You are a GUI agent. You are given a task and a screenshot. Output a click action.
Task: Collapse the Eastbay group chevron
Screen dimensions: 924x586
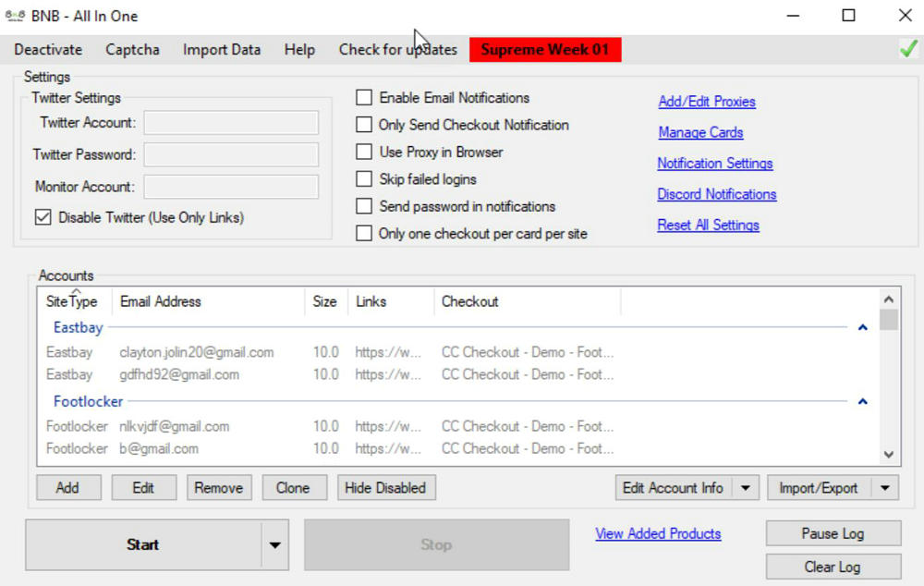[x=863, y=327]
